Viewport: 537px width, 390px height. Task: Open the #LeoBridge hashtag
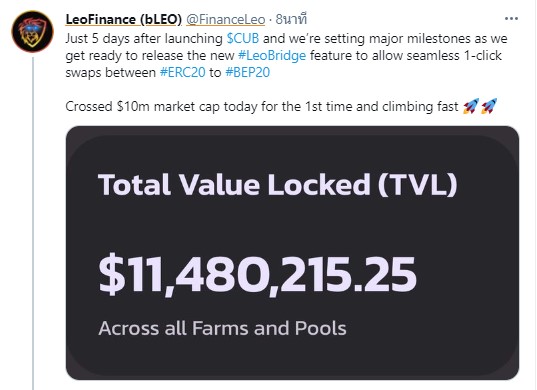tap(272, 55)
